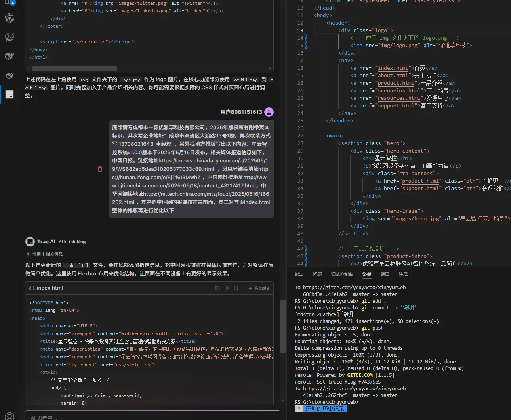
Task: Apply the index.html code changes
Action: (x=259, y=288)
